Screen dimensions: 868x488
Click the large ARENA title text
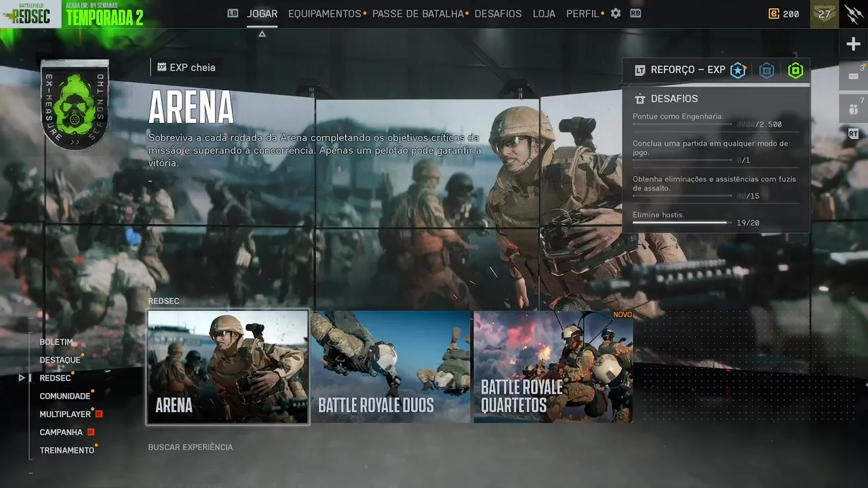tap(191, 107)
